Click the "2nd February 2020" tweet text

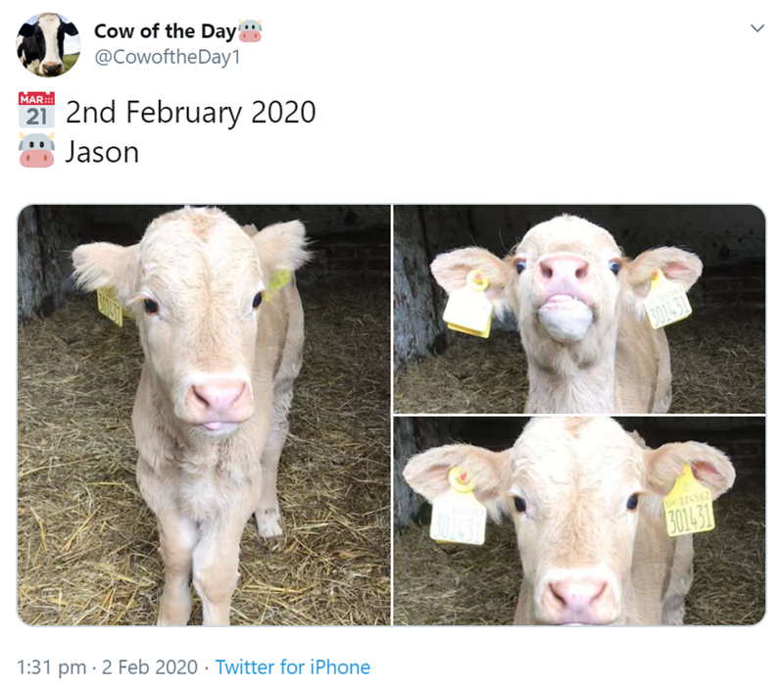pyautogui.click(x=190, y=112)
